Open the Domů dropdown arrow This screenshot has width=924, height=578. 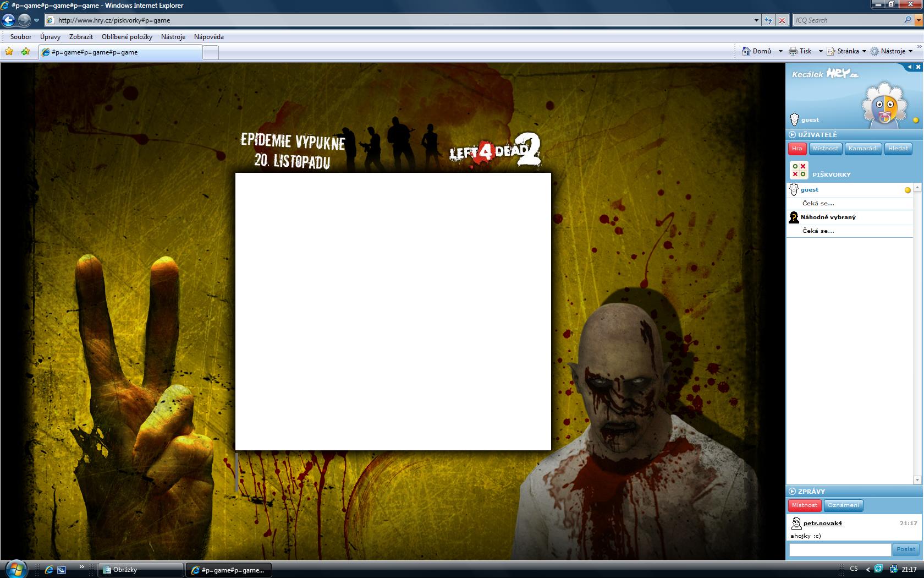[x=780, y=51]
